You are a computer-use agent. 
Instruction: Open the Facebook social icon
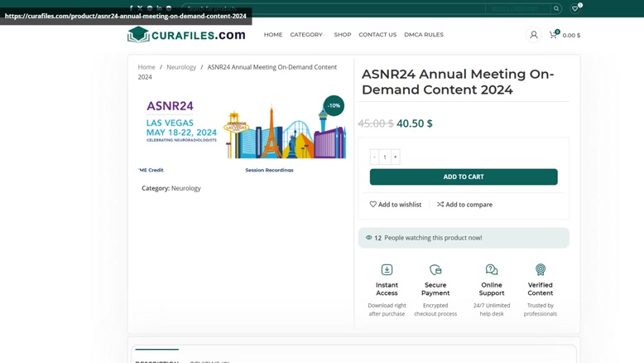[131, 7]
